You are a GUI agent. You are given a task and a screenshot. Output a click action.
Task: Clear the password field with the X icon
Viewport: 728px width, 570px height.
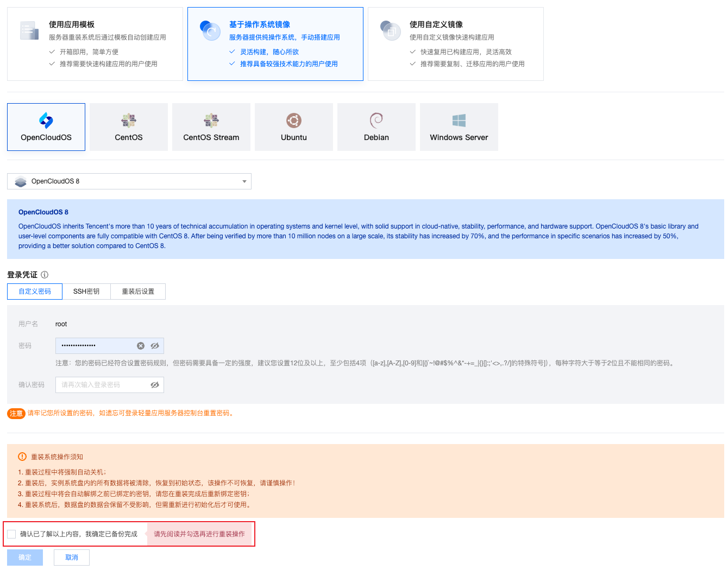tap(141, 346)
